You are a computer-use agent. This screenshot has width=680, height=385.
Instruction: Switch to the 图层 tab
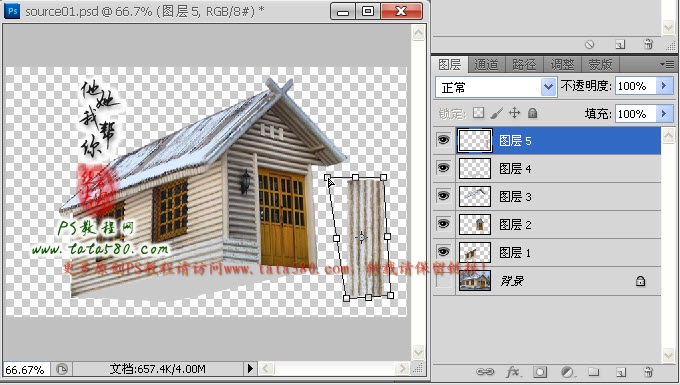click(x=449, y=65)
